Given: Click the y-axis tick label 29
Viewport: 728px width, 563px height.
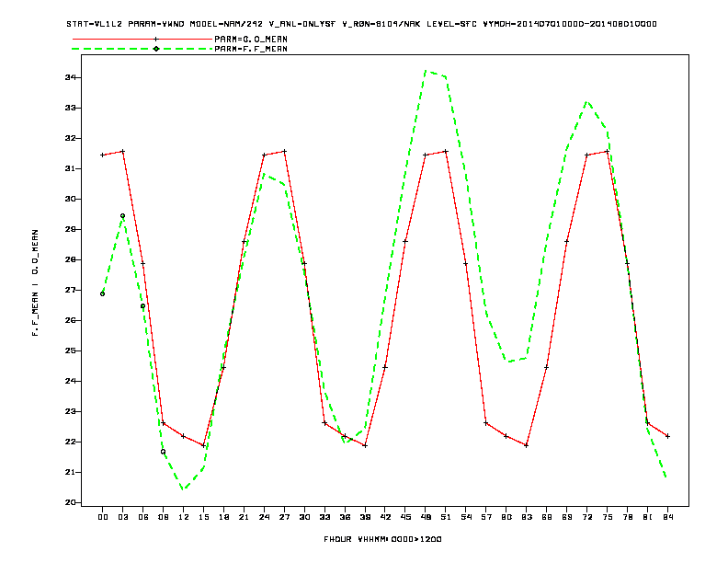Looking at the screenshot, I should click(x=71, y=229).
